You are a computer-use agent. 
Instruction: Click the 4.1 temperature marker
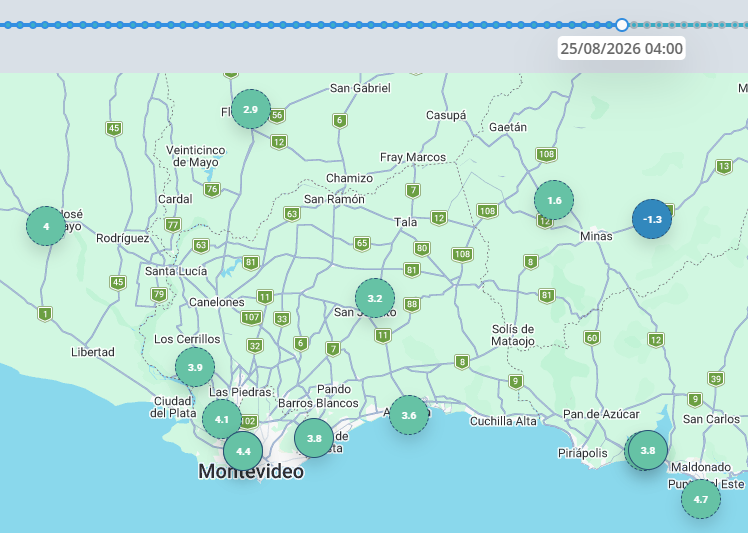click(x=222, y=419)
